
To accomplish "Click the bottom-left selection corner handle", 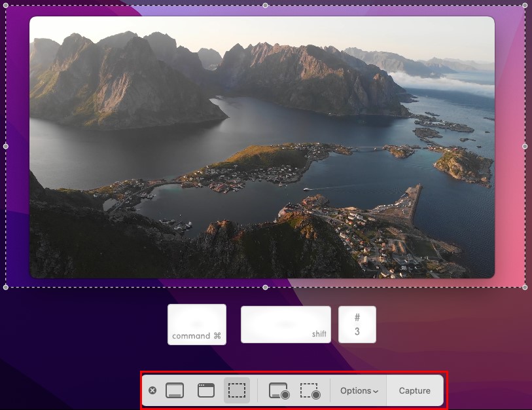I will [x=6, y=288].
